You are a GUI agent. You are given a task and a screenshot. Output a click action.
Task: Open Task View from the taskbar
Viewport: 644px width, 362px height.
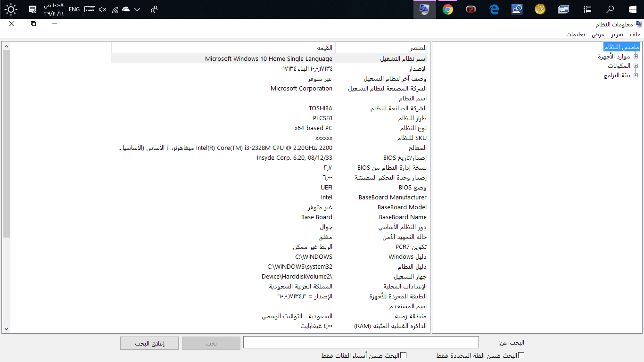587,9
